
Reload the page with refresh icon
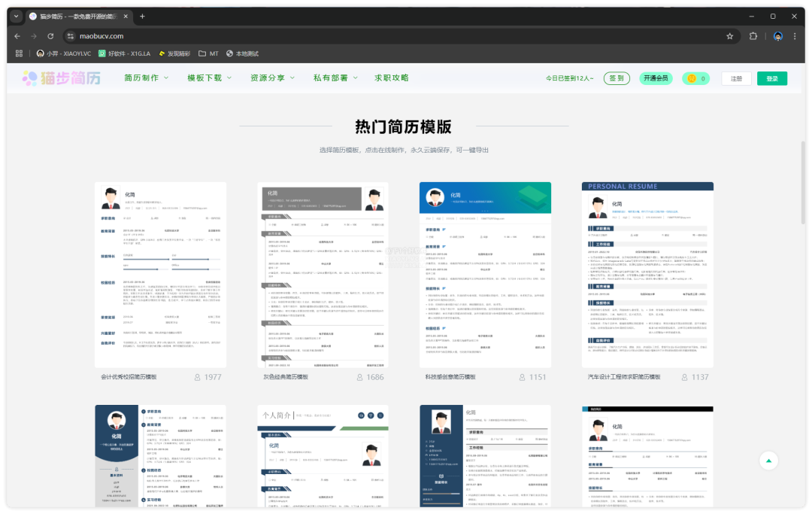pos(50,36)
